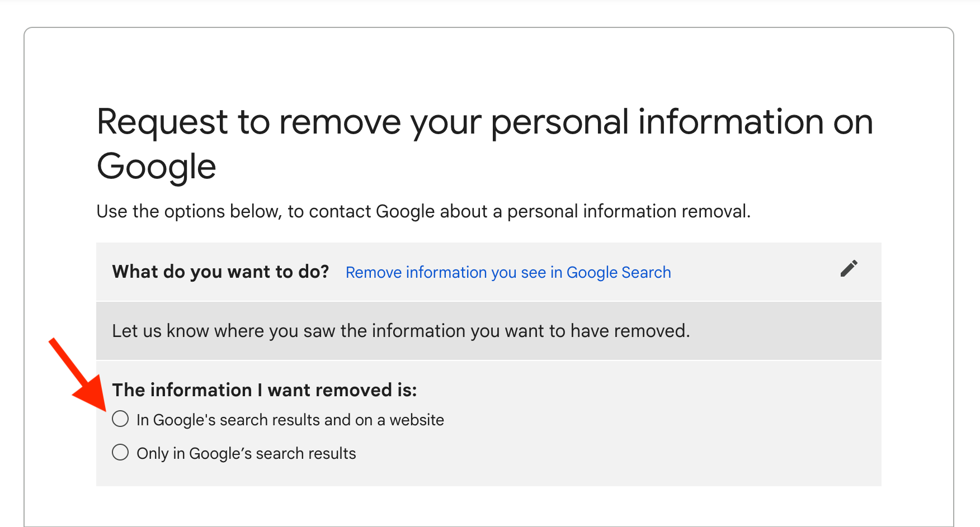Click the pencil edit icon

coord(849,269)
